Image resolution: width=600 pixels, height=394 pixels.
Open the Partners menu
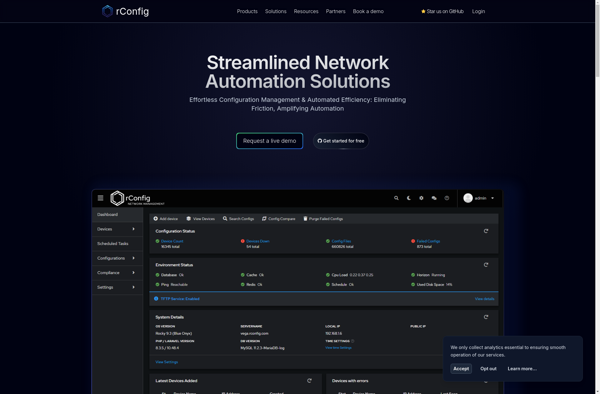pos(336,11)
